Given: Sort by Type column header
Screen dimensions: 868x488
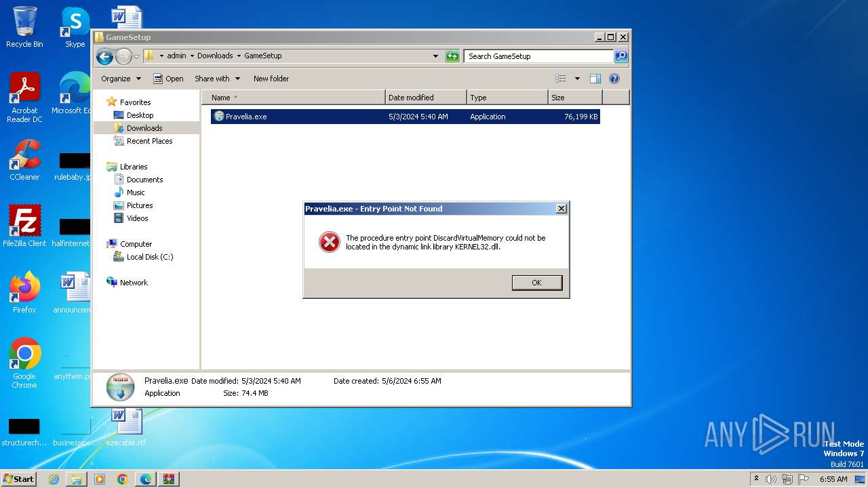Looking at the screenshot, I should coord(507,98).
